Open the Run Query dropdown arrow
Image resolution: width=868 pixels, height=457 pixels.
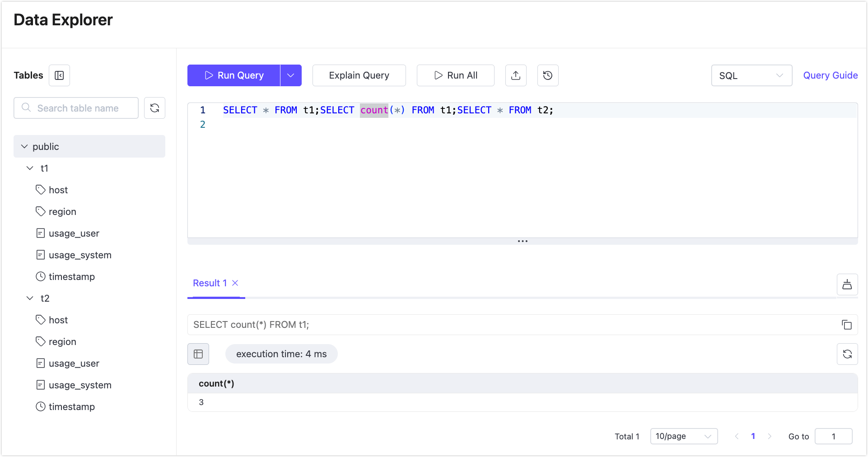290,75
